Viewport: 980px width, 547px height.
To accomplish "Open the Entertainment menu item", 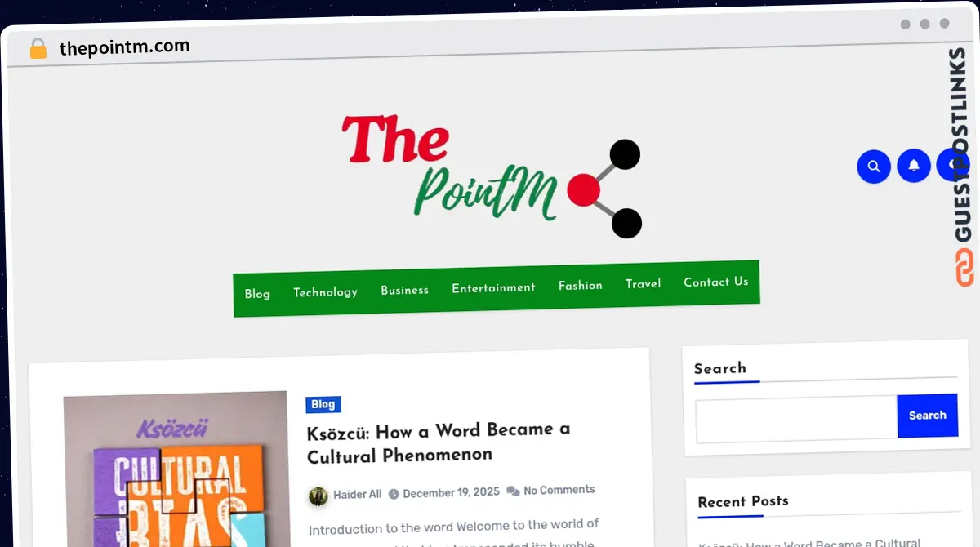I will [x=493, y=287].
